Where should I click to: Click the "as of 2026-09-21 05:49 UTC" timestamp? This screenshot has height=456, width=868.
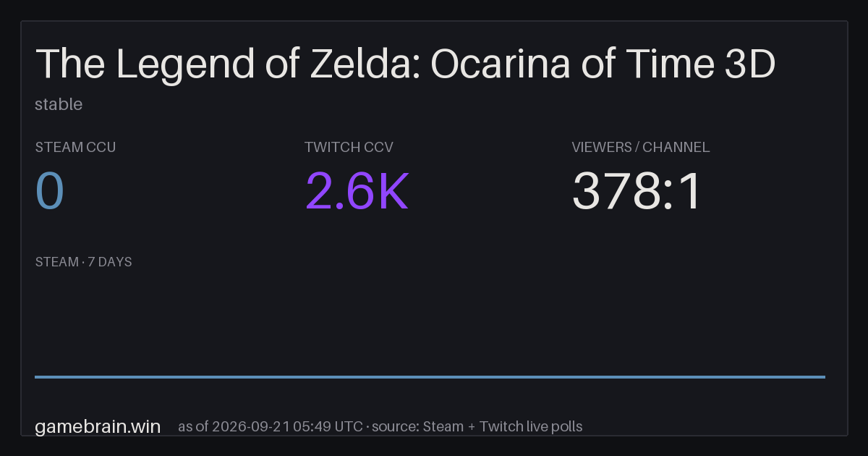271,426
